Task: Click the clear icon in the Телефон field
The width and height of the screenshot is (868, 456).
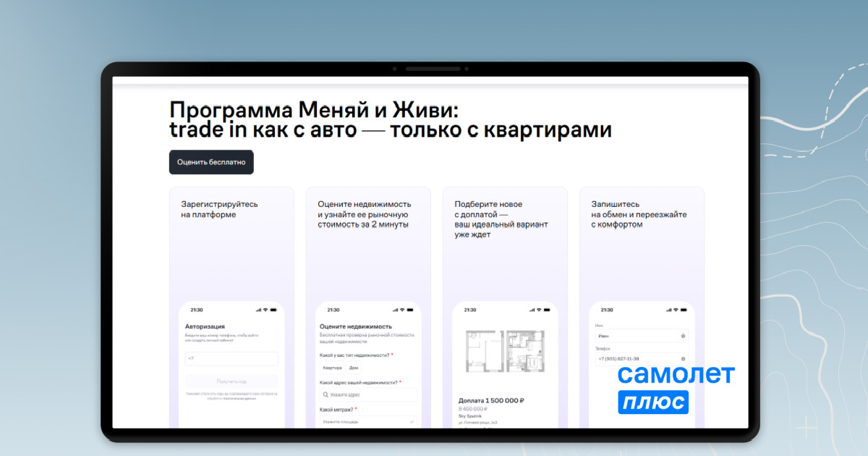Action: [x=683, y=359]
